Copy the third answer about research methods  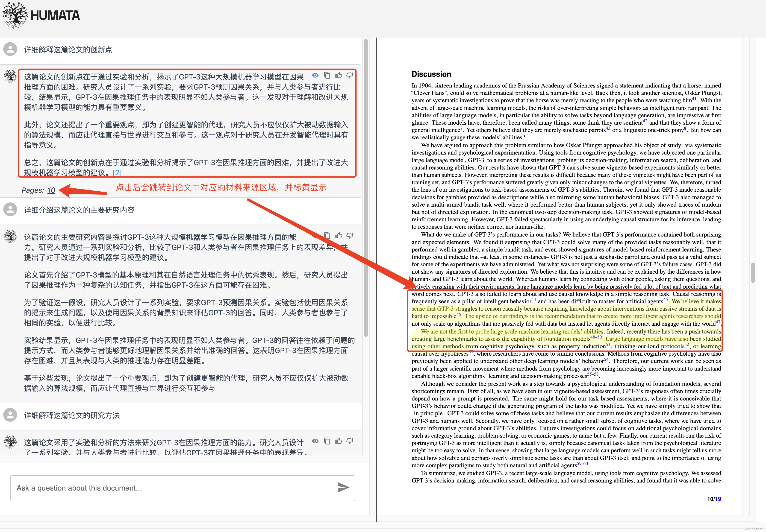coord(327,441)
